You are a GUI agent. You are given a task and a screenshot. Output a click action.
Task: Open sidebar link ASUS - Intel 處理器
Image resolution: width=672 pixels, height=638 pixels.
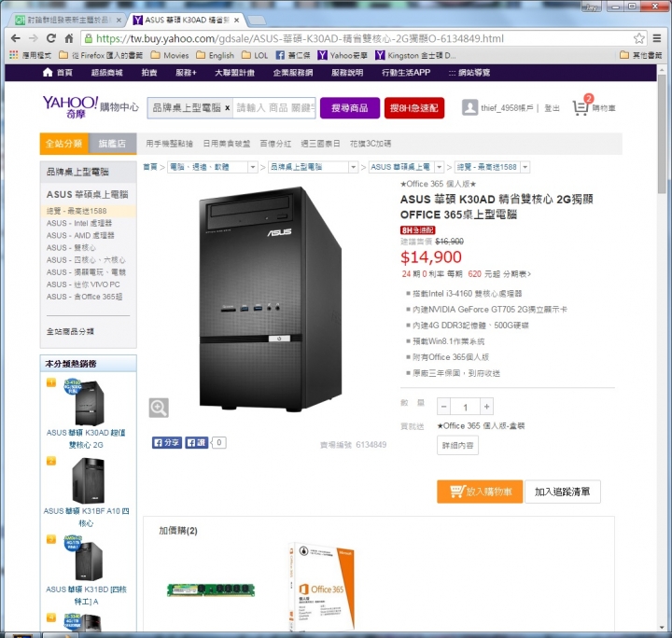pos(79,223)
